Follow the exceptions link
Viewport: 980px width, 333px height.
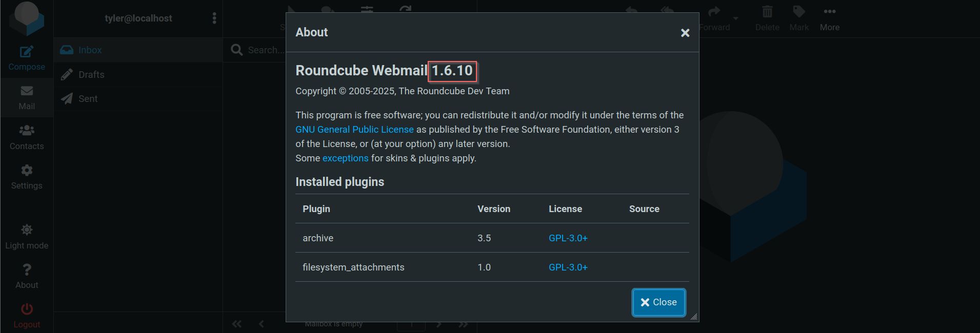(345, 158)
